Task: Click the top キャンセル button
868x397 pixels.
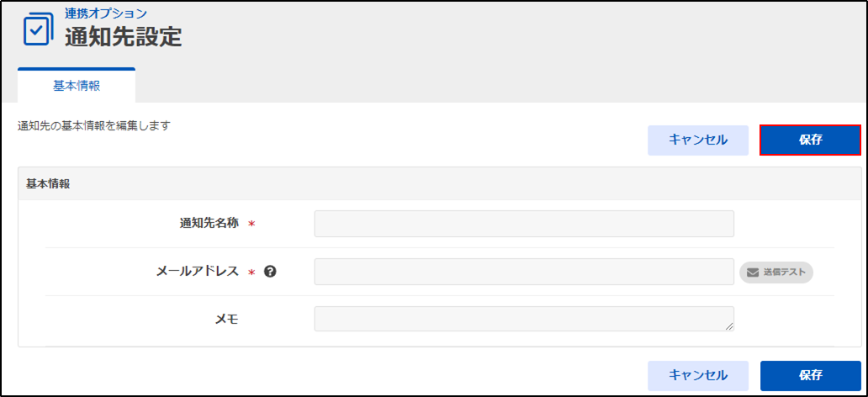Action: (x=698, y=140)
